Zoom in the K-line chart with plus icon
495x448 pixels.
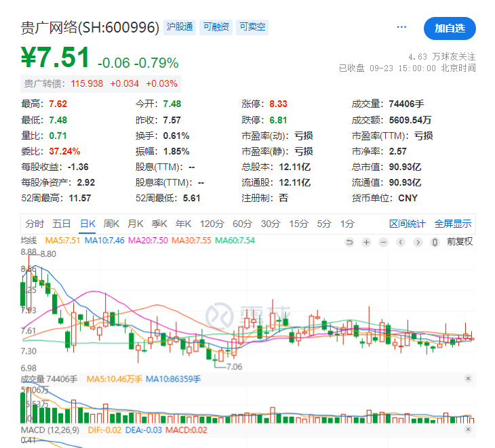point(366,242)
